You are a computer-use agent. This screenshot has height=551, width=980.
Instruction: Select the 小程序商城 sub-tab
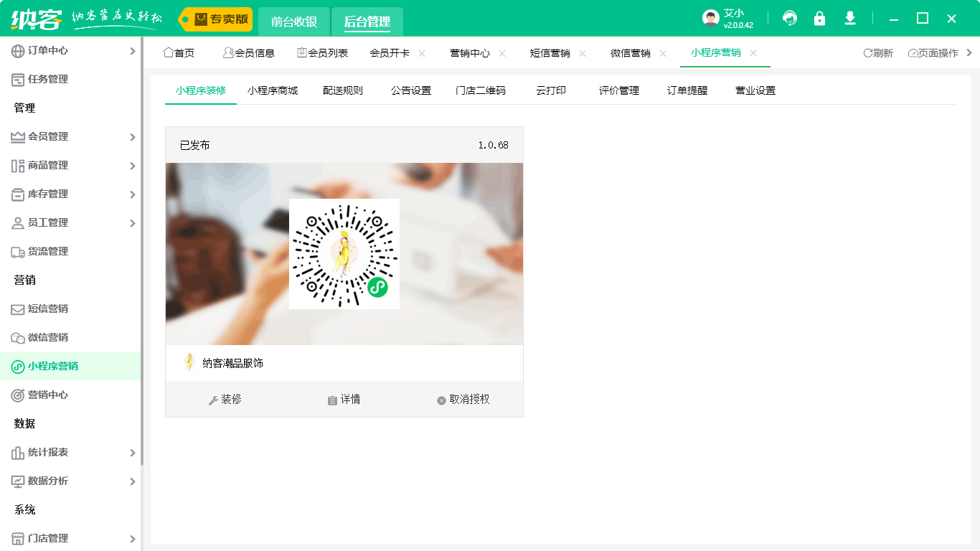273,90
